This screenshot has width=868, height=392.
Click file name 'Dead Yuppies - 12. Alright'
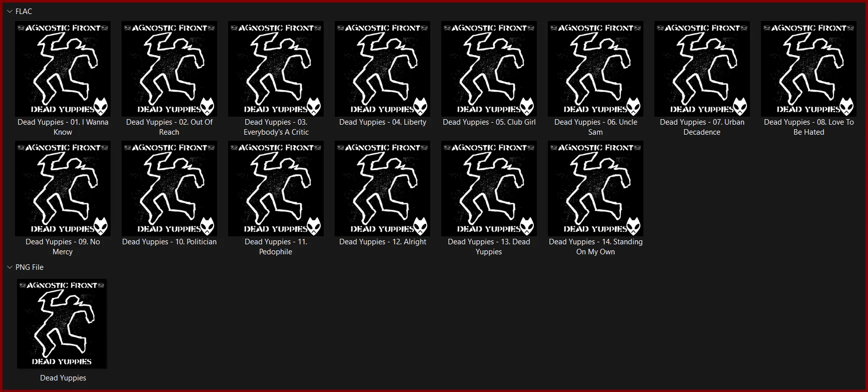coord(382,242)
